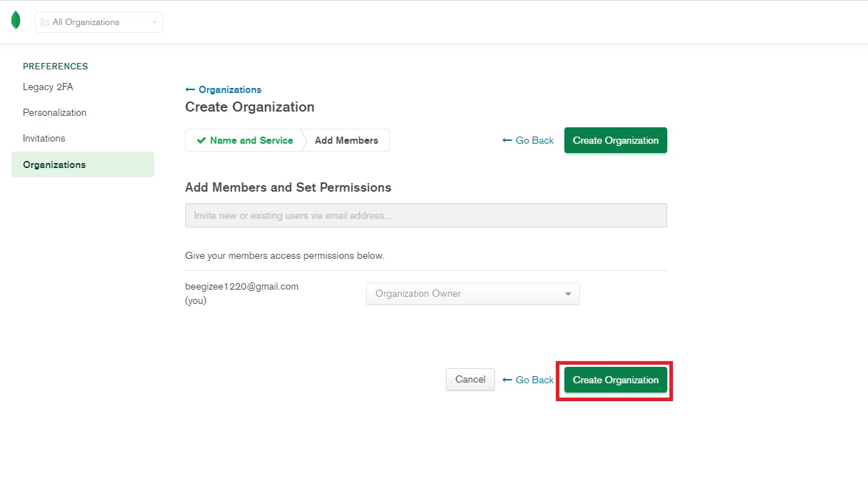
Task: Select the Add Members step tab
Action: 346,141
